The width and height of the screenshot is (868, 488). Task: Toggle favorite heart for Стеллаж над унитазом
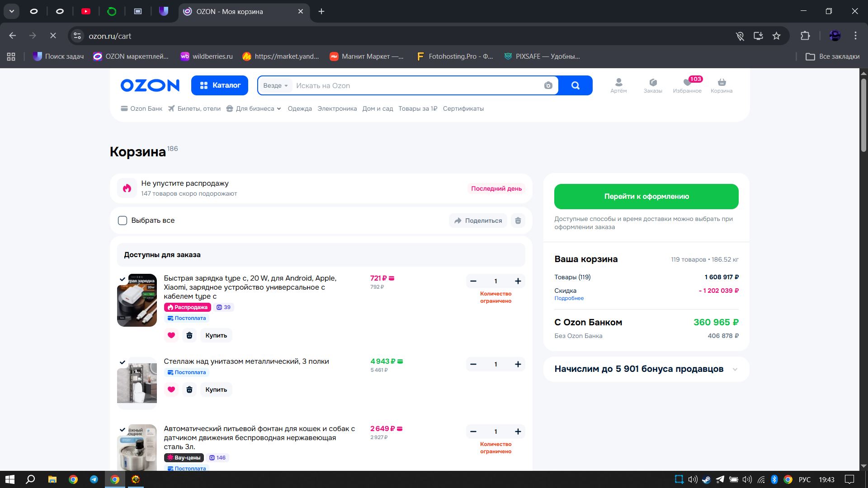[171, 389]
